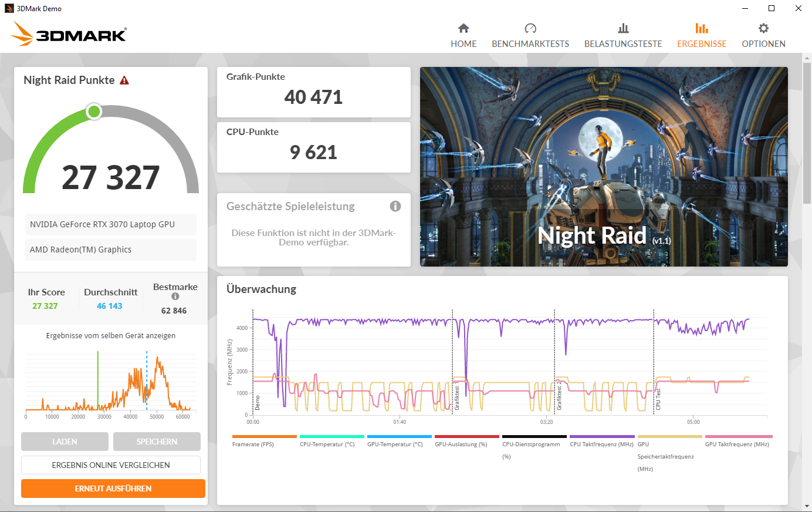Open the BELASTUNGSTESTE tab
Screen dimensions: 812x512
pos(623,36)
